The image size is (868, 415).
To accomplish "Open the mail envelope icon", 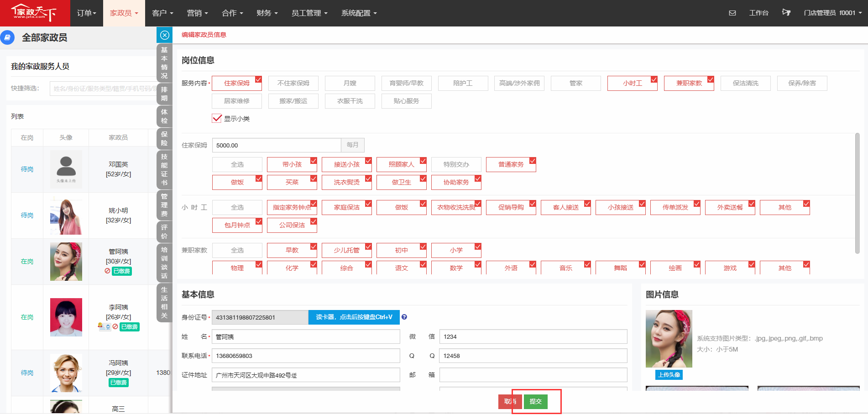I will point(732,13).
